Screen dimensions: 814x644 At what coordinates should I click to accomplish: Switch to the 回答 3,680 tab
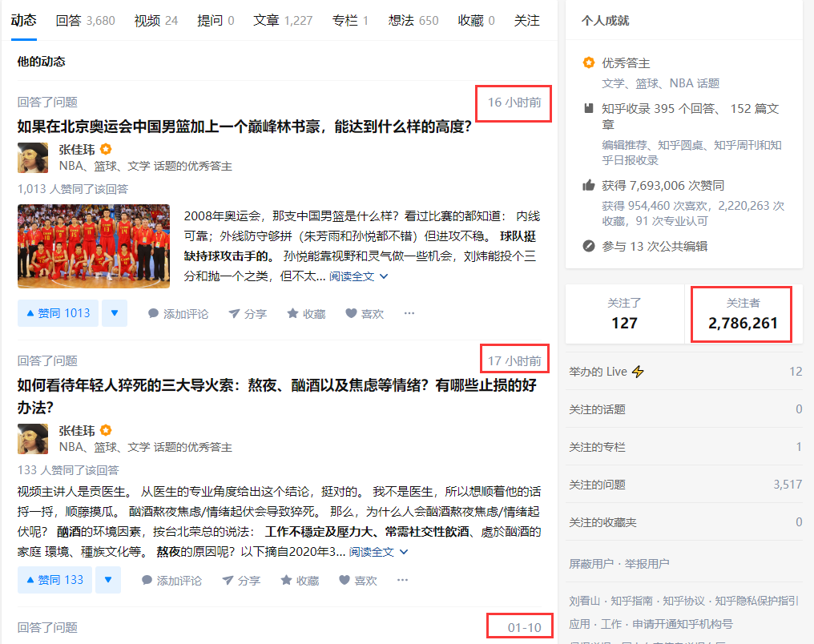pyautogui.click(x=85, y=20)
